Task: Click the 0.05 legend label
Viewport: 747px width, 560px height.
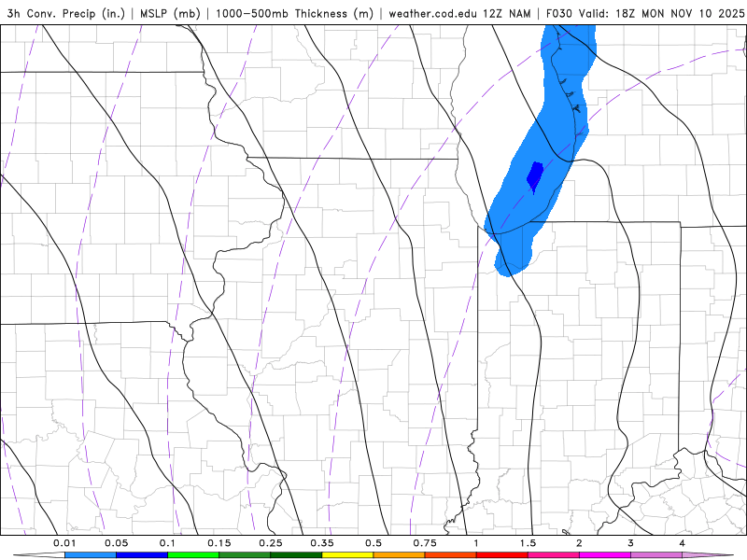Action: (x=116, y=543)
